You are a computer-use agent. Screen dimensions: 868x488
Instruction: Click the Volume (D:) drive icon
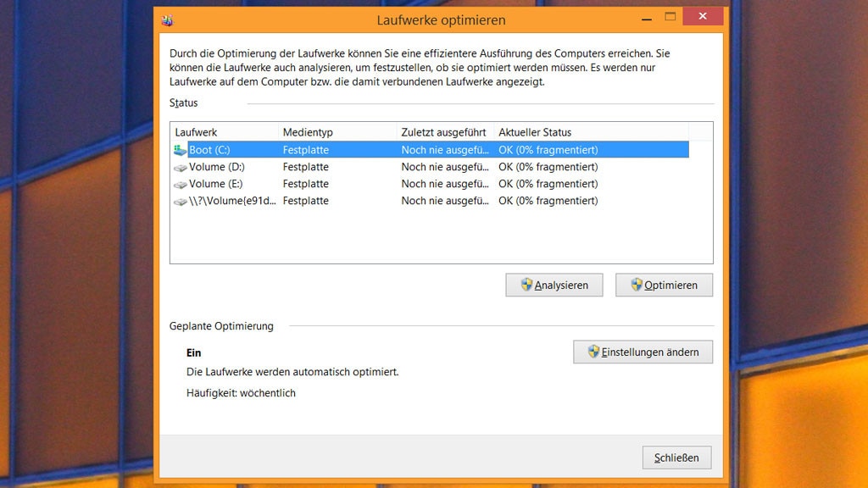[181, 167]
